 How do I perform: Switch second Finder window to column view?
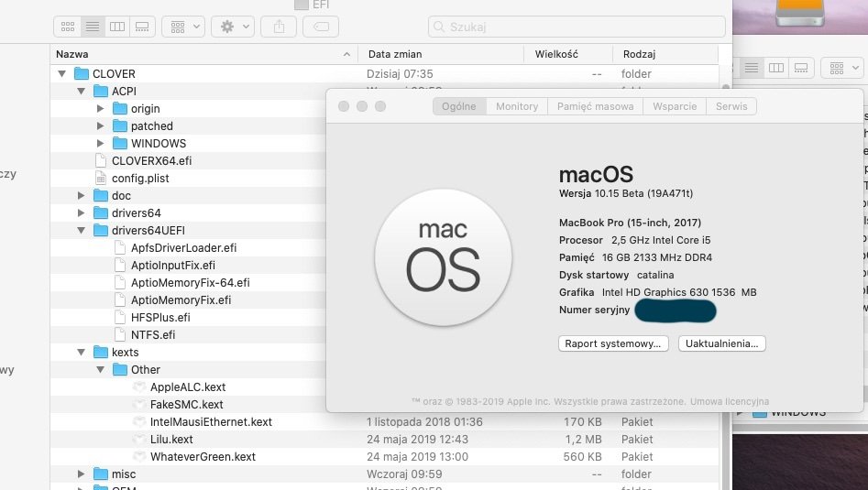pyautogui.click(x=776, y=68)
